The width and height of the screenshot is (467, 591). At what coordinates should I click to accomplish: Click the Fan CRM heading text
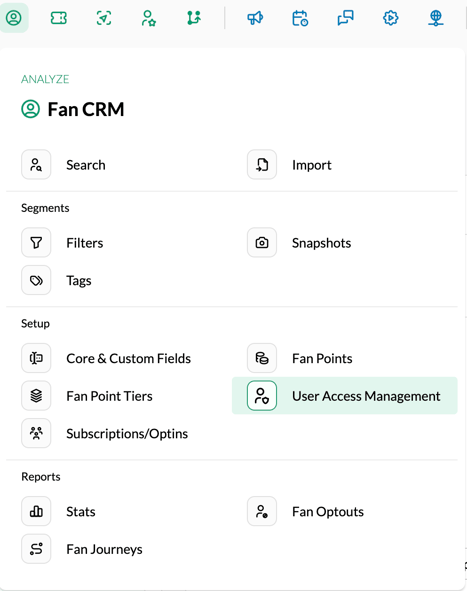86,110
